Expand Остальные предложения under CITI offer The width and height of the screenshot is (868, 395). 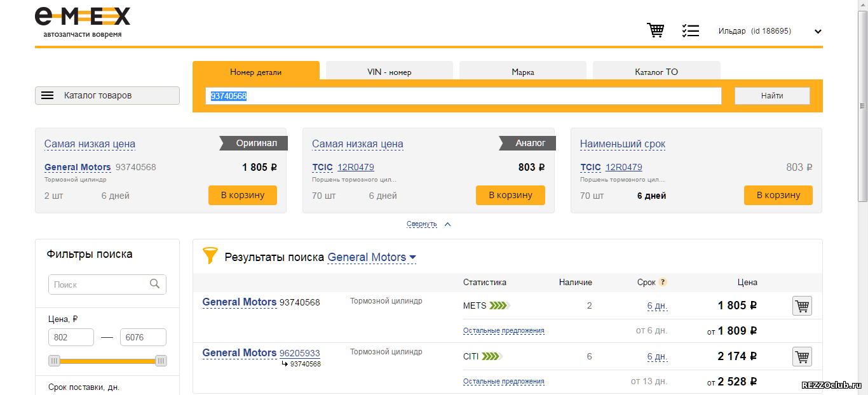pos(504,382)
